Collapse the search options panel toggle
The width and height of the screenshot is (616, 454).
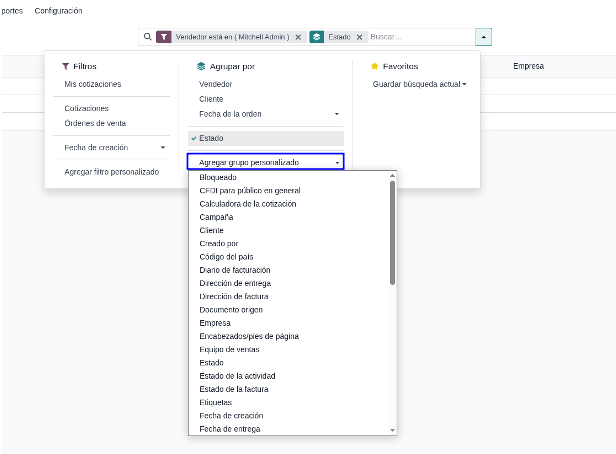[483, 37]
